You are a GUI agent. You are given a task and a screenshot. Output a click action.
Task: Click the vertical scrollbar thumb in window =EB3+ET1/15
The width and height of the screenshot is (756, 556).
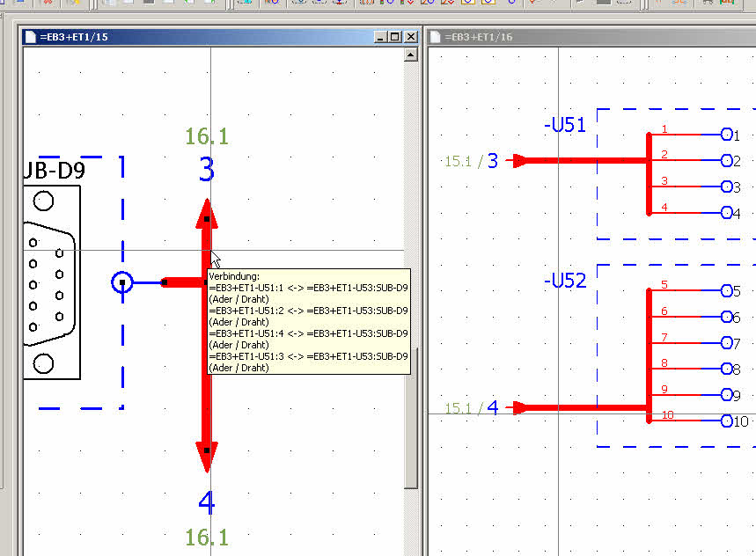coord(411,417)
